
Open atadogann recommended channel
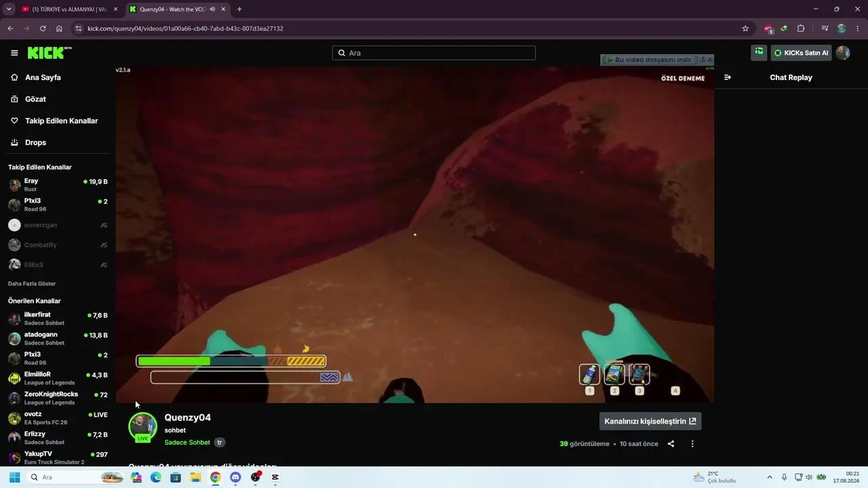(58, 338)
